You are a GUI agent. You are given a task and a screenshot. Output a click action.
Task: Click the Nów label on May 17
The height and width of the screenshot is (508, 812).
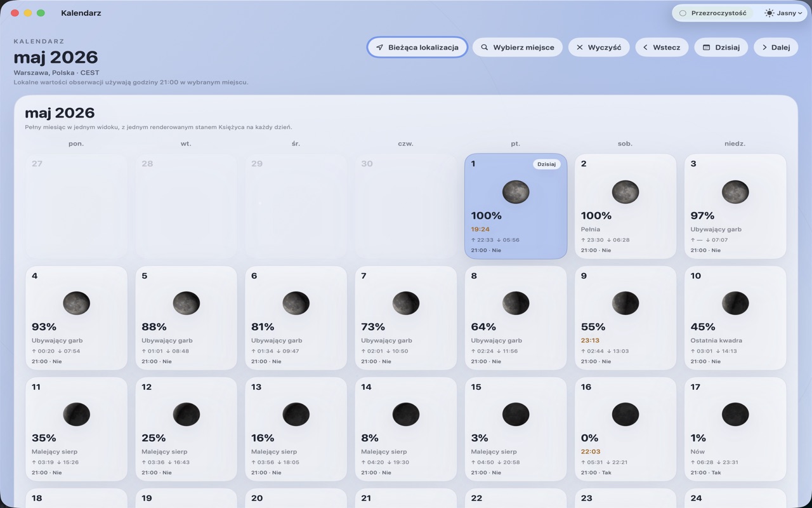tap(697, 451)
